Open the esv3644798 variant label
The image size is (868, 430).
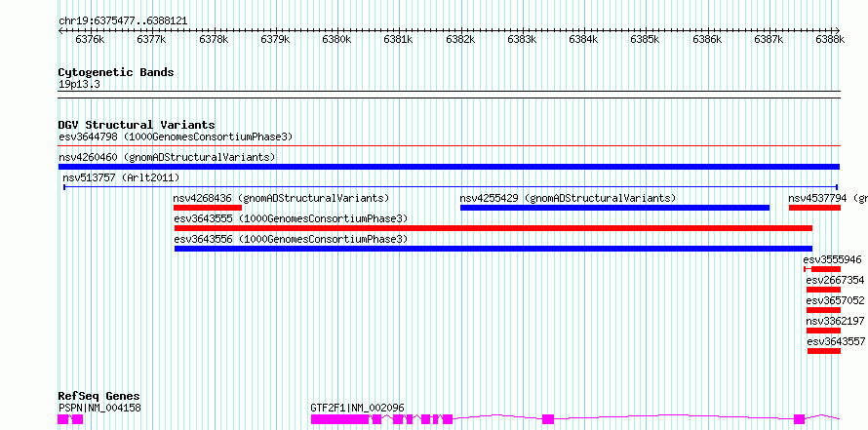click(x=176, y=137)
